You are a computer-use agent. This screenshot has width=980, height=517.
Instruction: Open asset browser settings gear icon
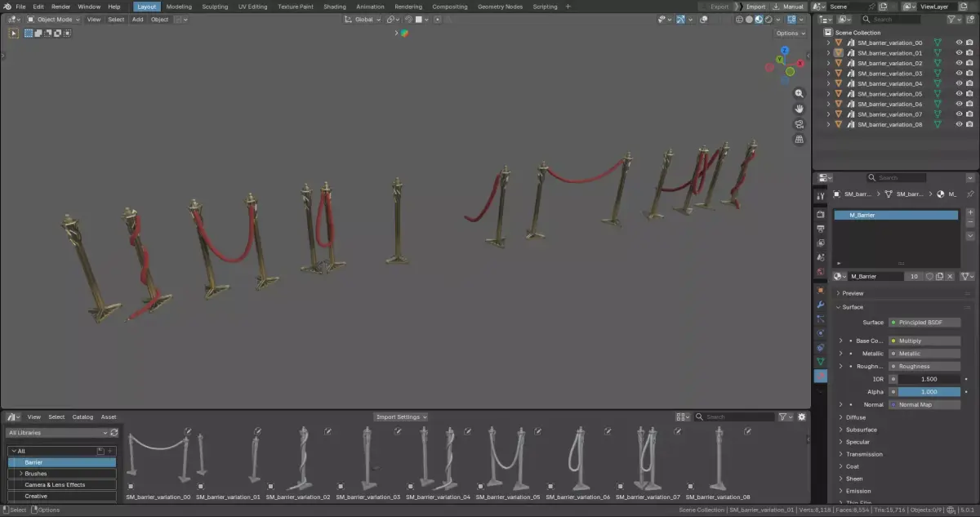coord(801,417)
